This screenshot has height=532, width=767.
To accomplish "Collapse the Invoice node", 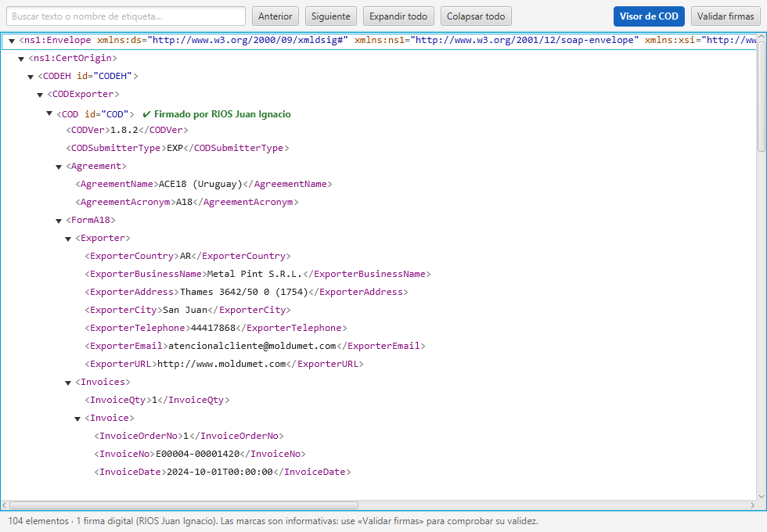I will click(77, 419).
